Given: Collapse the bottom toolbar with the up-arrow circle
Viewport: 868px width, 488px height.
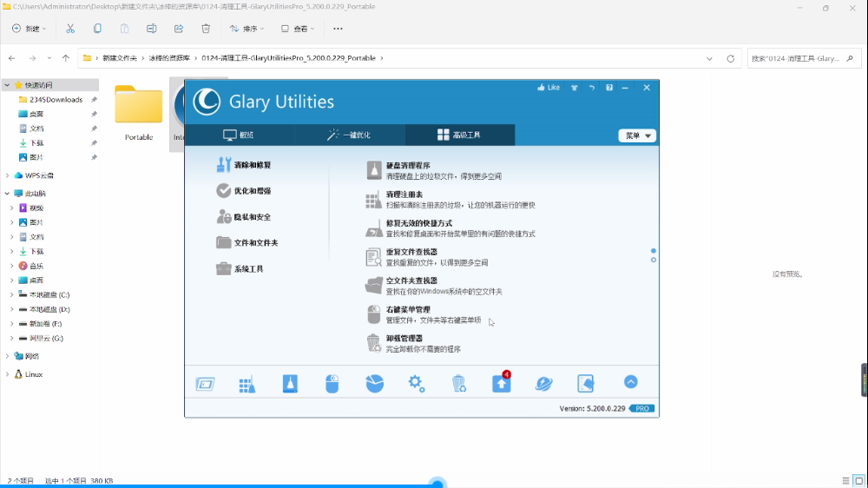Looking at the screenshot, I should click(x=631, y=383).
